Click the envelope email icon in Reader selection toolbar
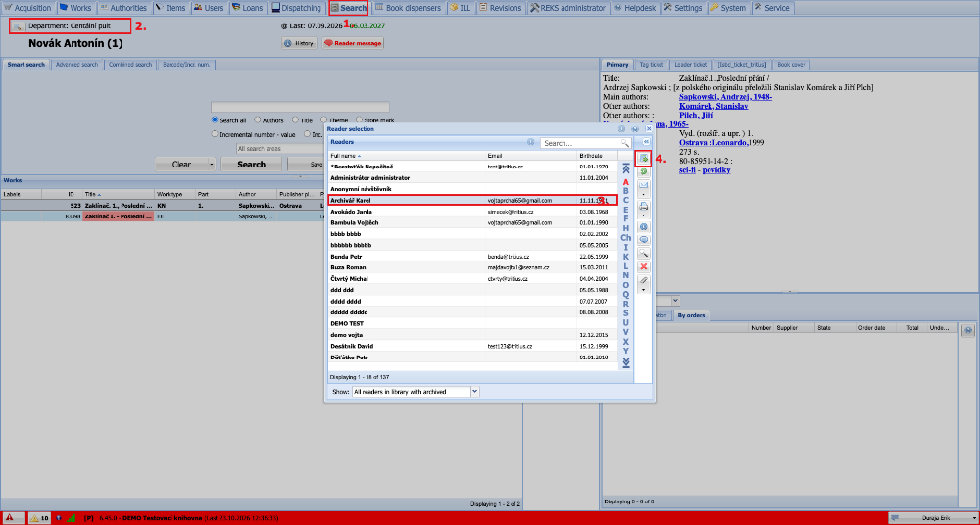The height and width of the screenshot is (525, 980). point(643,186)
